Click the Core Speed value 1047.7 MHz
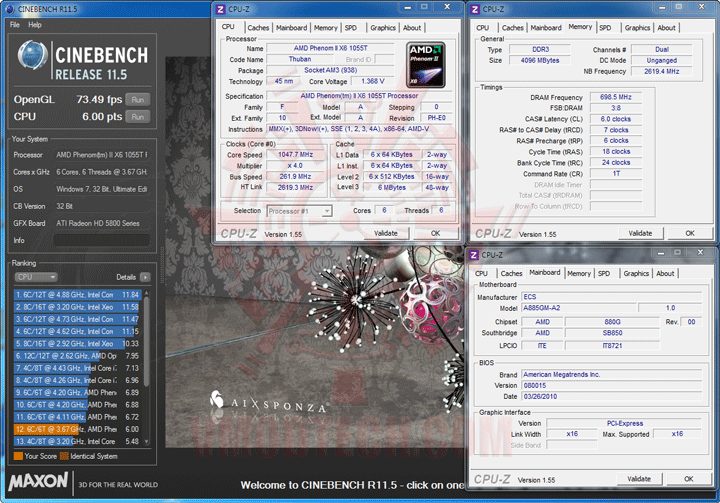The image size is (720, 503). click(x=295, y=154)
